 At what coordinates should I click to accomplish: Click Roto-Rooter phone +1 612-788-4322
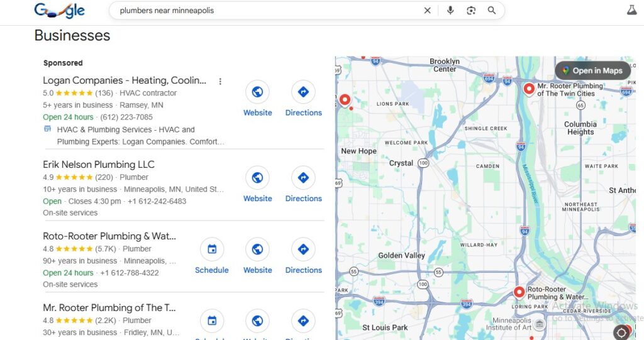pos(130,273)
